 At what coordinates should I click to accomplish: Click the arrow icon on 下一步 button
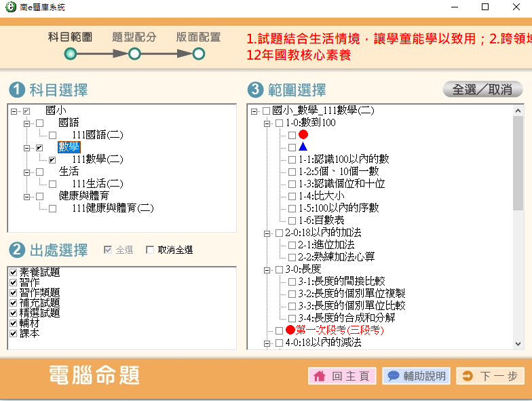(x=468, y=376)
